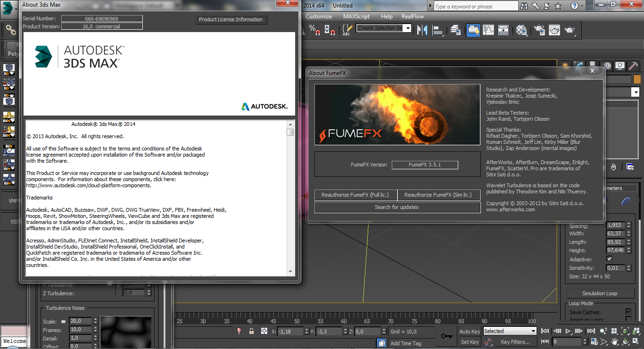Image resolution: width=644 pixels, height=349 pixels.
Task: Toggle the selection lock padlock icon
Action: pos(251,332)
